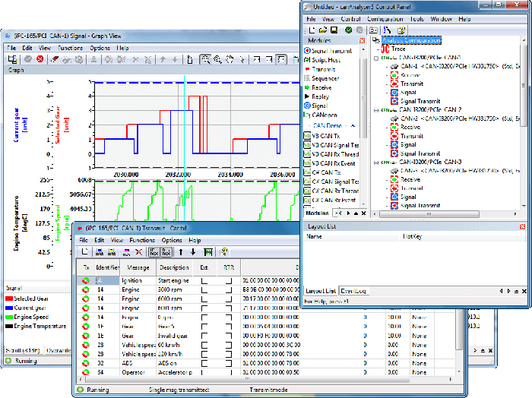532x398 pixels.
Task: Click the zoom in magnifier in Graph View
Action: click(206, 59)
